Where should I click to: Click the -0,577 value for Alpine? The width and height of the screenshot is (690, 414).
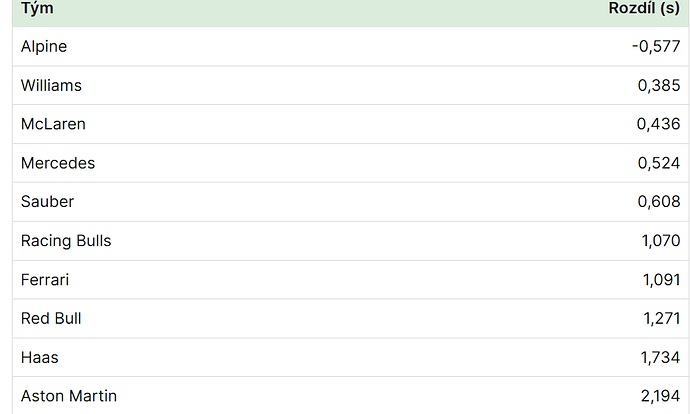point(656,46)
